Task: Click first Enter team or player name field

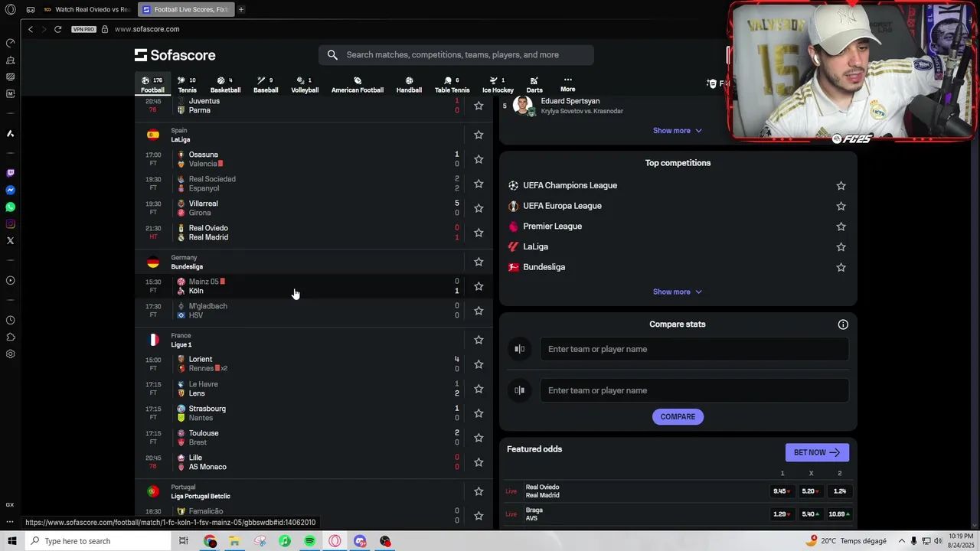Action: (694, 349)
